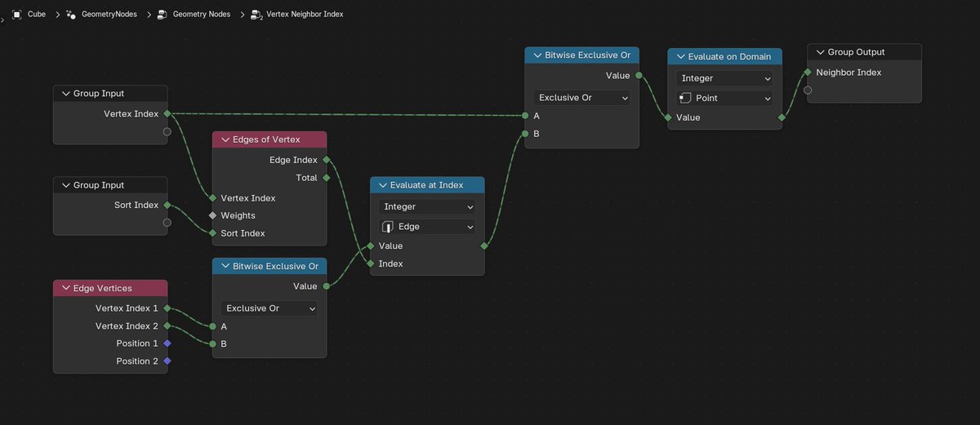The height and width of the screenshot is (425, 980).
Task: Go to GeometryNodes in the breadcrumb
Action: pos(109,14)
